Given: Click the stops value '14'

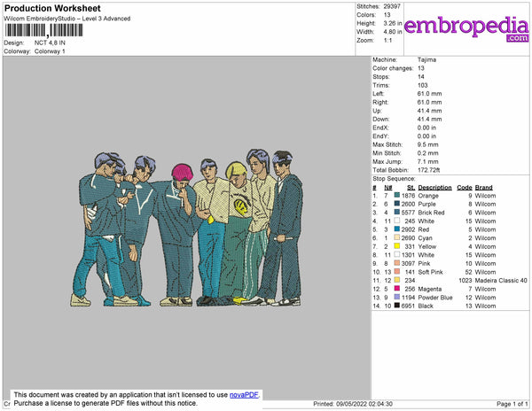Looking at the screenshot, I should (x=421, y=77).
